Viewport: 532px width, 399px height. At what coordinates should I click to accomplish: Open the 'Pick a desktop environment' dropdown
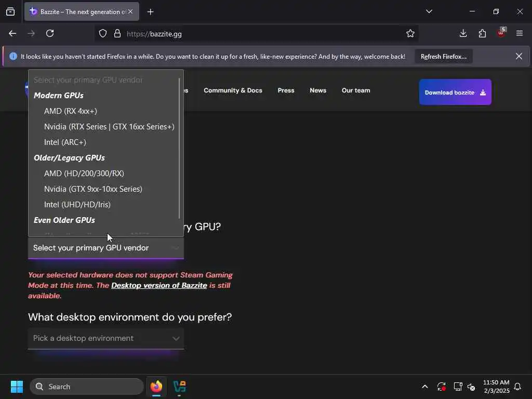click(106, 338)
